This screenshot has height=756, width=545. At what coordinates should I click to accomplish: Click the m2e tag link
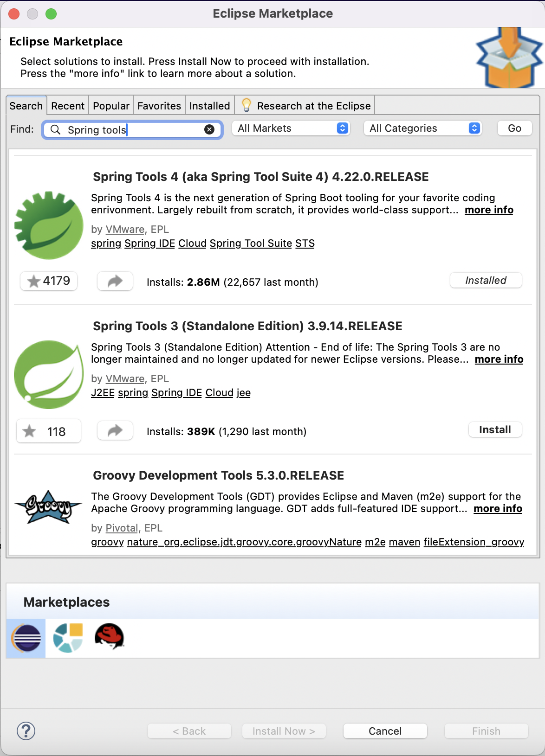coord(375,542)
